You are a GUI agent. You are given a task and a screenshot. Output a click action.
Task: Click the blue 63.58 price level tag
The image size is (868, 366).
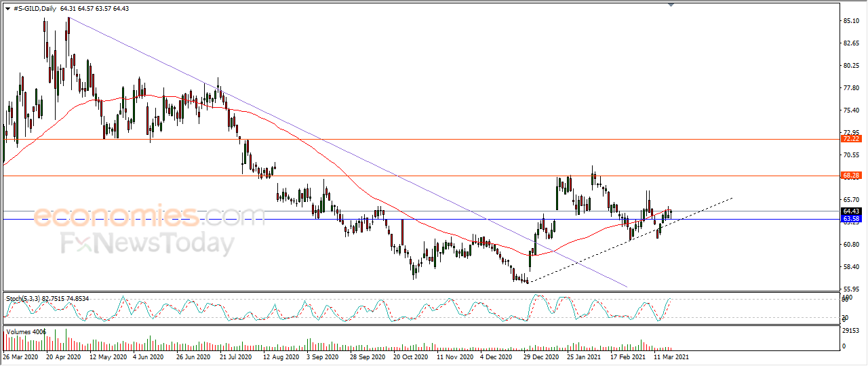click(850, 219)
